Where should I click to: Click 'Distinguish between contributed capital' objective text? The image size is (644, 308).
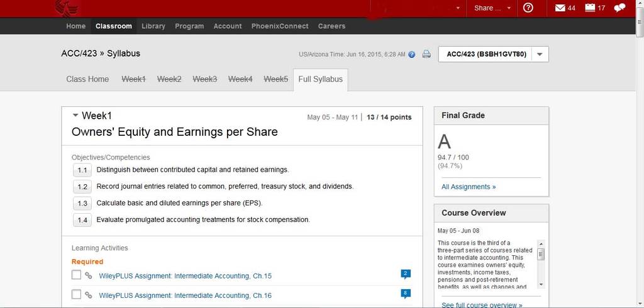click(192, 170)
